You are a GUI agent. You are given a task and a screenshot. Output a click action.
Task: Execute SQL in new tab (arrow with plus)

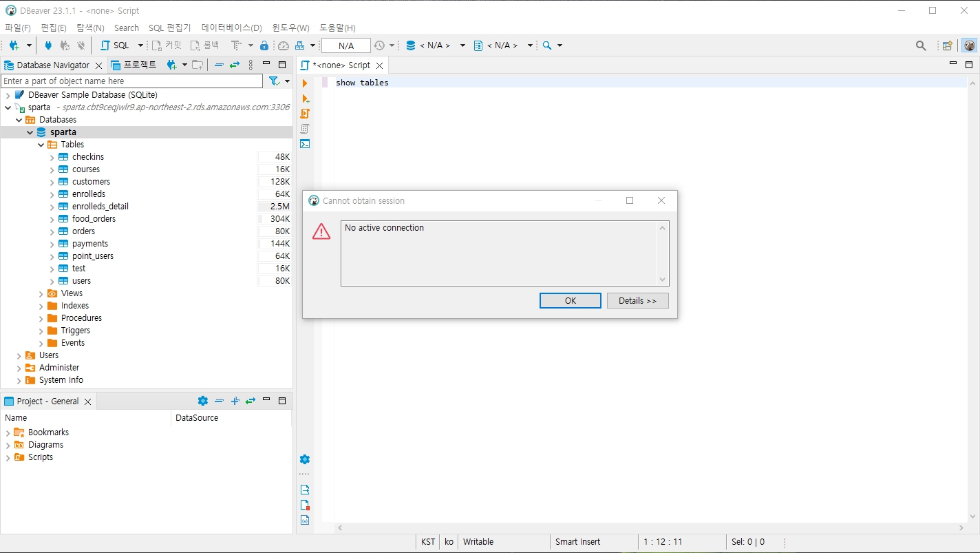305,98
